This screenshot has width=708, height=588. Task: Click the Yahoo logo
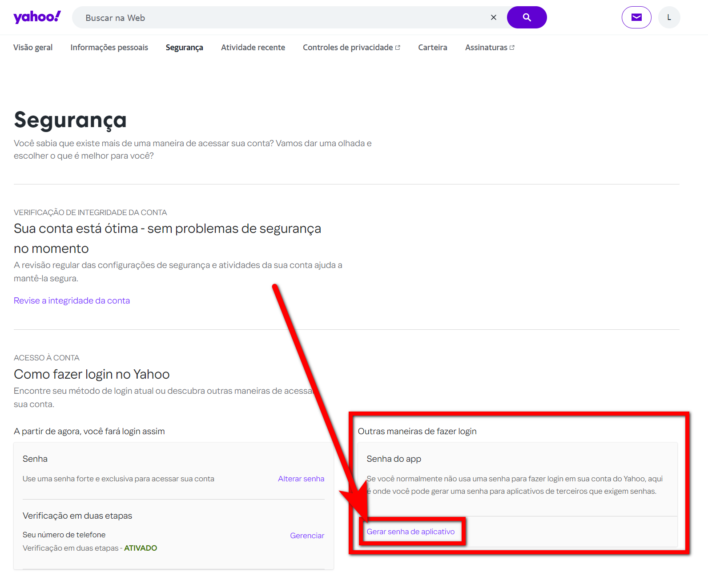point(37,17)
